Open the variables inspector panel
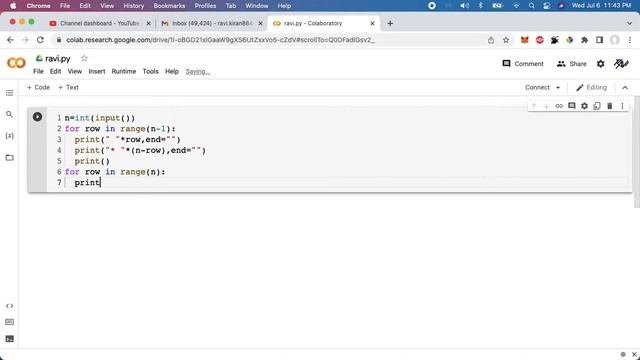640x360 pixels. [9, 136]
